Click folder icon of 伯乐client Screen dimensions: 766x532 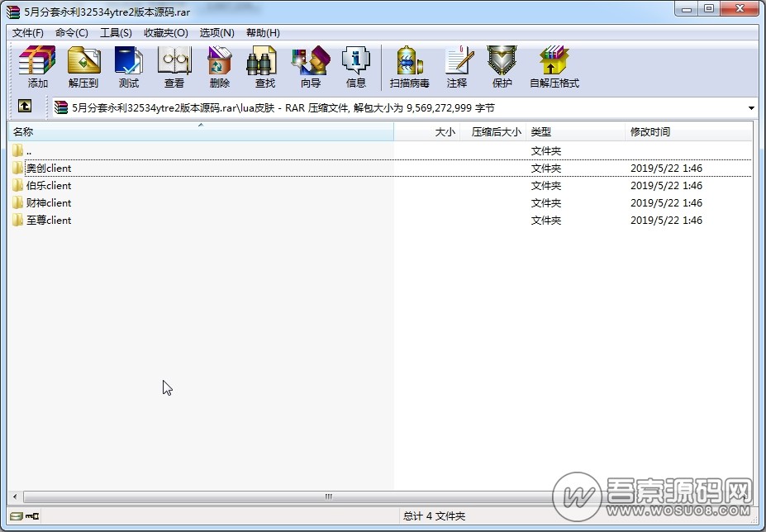[17, 186]
